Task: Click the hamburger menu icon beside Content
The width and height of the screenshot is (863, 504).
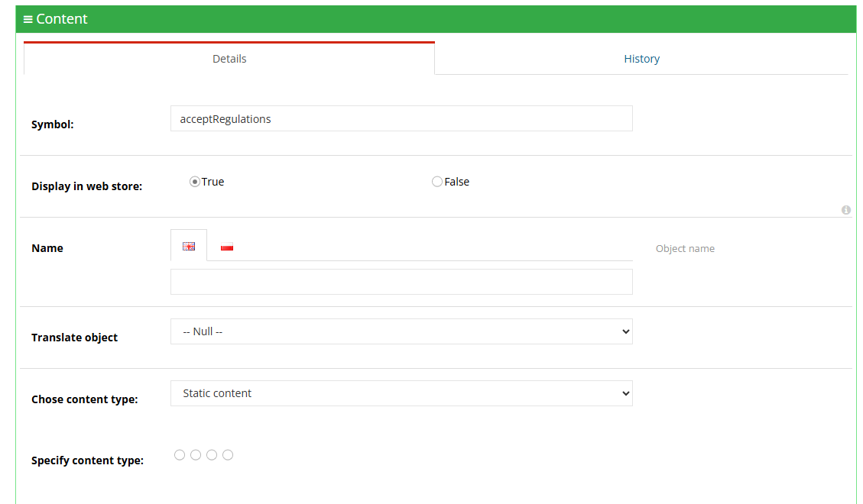Action: 28,19
